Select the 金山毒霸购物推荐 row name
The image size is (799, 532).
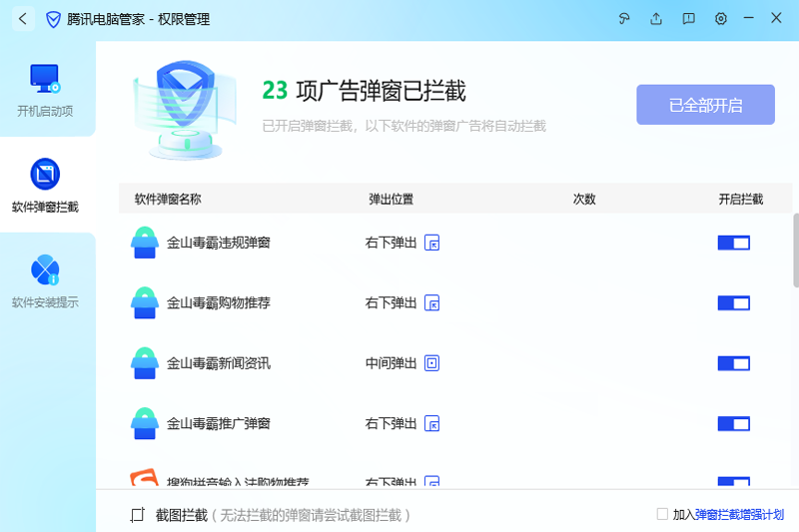click(x=219, y=302)
